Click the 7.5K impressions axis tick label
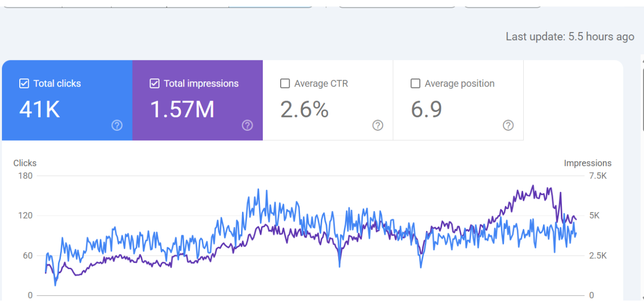Screen dimensions: 644x307 (x=598, y=176)
